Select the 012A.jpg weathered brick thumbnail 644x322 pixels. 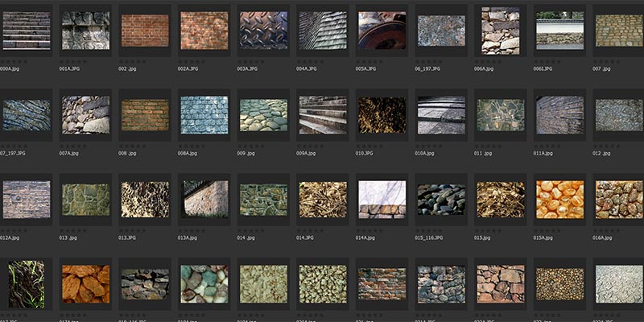[x=27, y=200]
